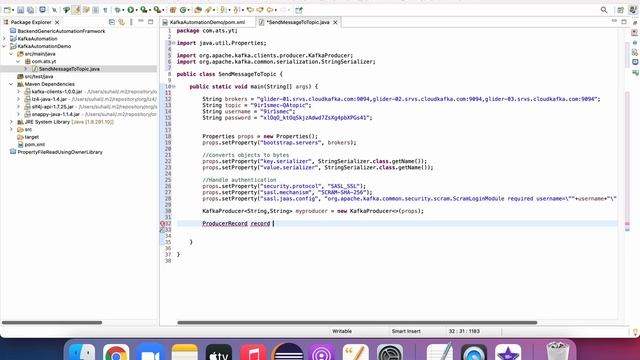
Task: Close the Package Explorer view tab
Action: tap(57, 22)
